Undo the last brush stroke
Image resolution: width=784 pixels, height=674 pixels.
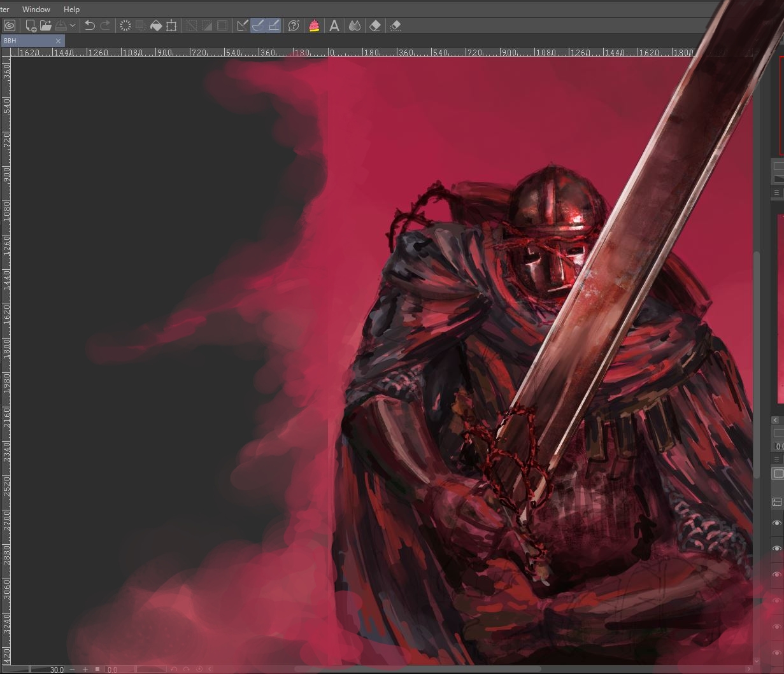point(89,25)
